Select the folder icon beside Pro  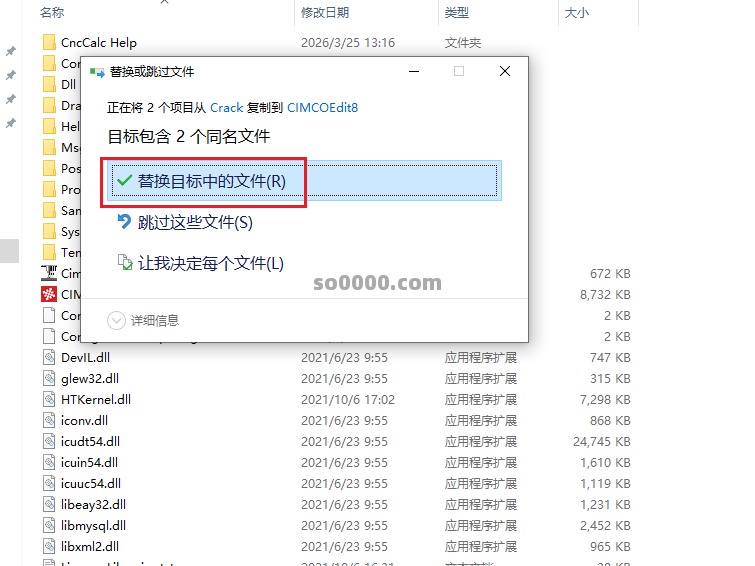(49, 189)
